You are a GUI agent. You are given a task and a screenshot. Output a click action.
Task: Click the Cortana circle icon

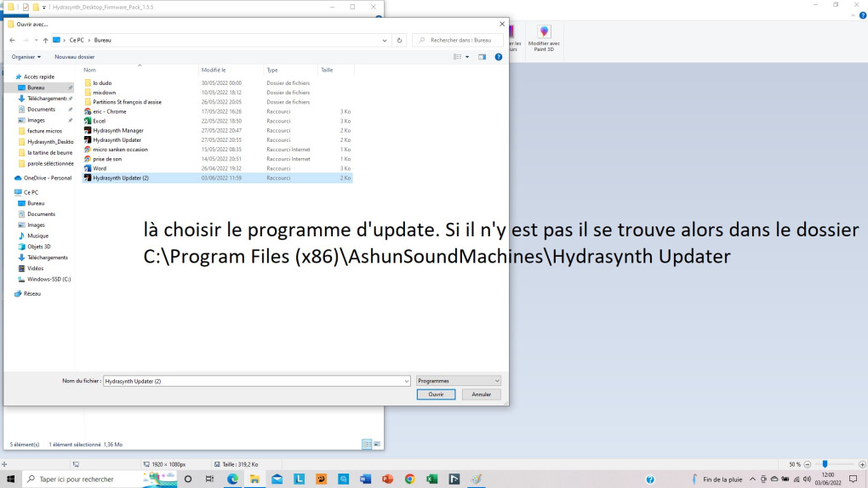188,479
